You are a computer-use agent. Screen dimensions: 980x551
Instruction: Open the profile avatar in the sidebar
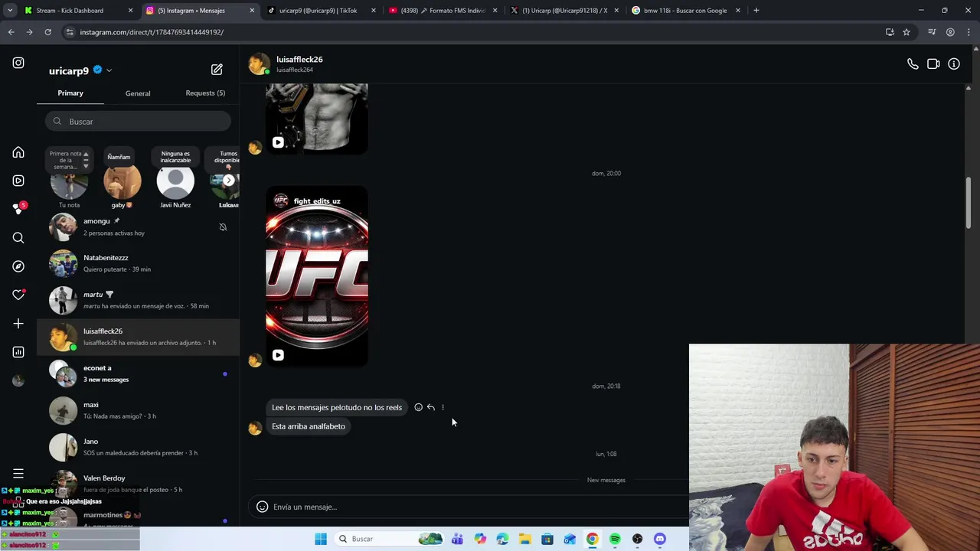[18, 380]
